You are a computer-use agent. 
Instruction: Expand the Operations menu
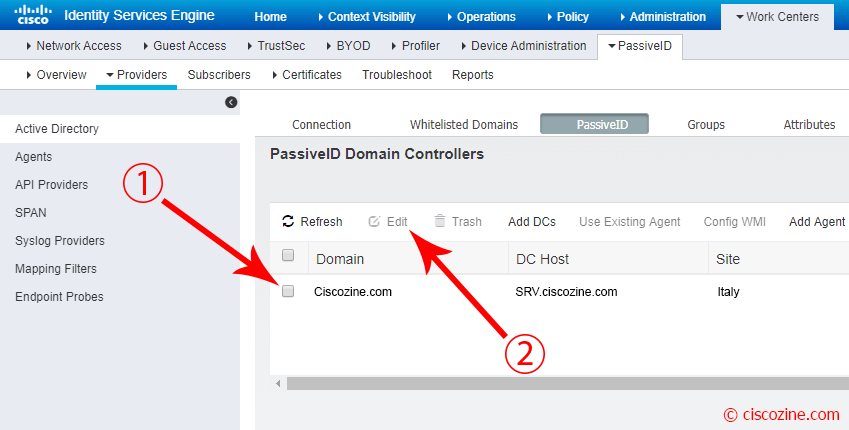(x=481, y=17)
